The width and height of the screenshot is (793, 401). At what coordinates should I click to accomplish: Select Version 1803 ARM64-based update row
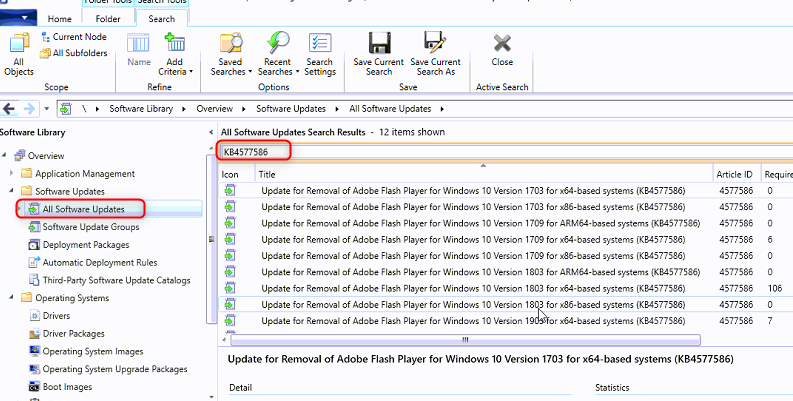coord(506,272)
